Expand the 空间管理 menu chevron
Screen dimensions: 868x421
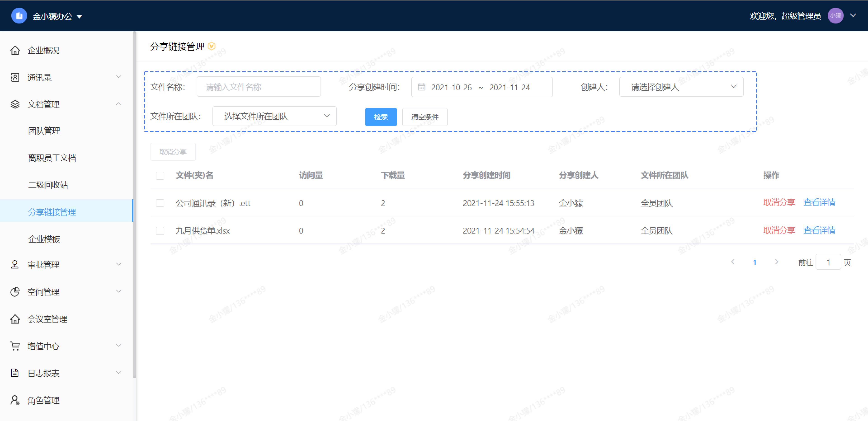119,291
